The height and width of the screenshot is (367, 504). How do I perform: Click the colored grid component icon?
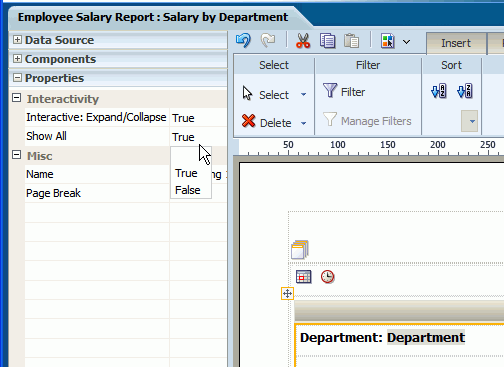pos(388,41)
